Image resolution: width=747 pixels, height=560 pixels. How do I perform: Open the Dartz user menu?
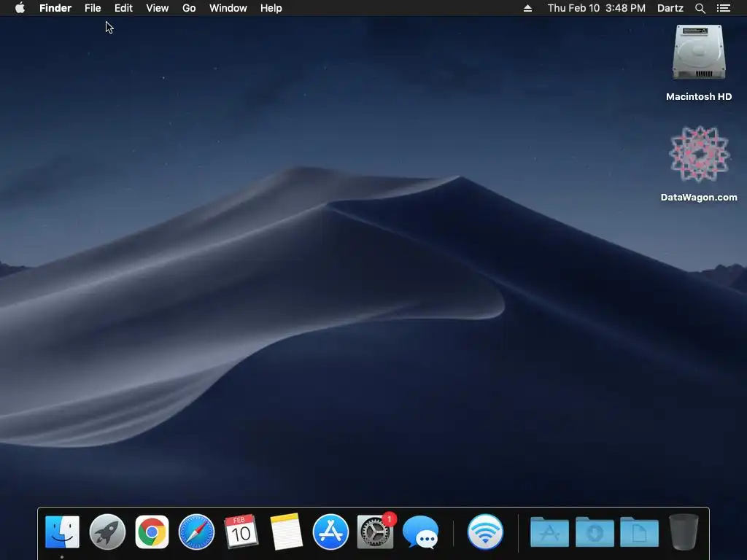coord(670,8)
